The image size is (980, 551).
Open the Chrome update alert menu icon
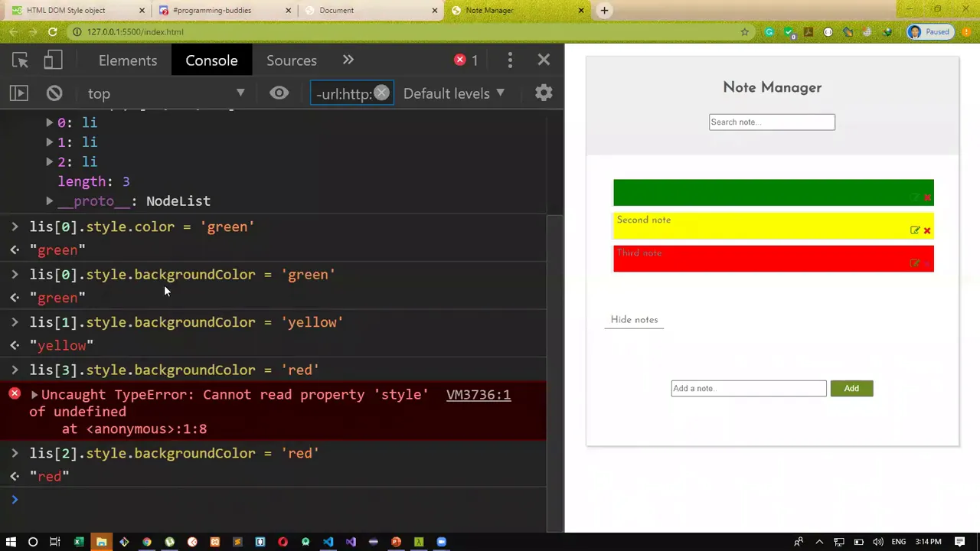point(966,32)
